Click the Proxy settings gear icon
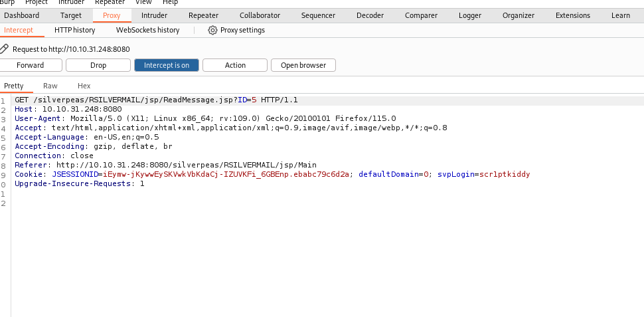644x317 pixels. 212,30
